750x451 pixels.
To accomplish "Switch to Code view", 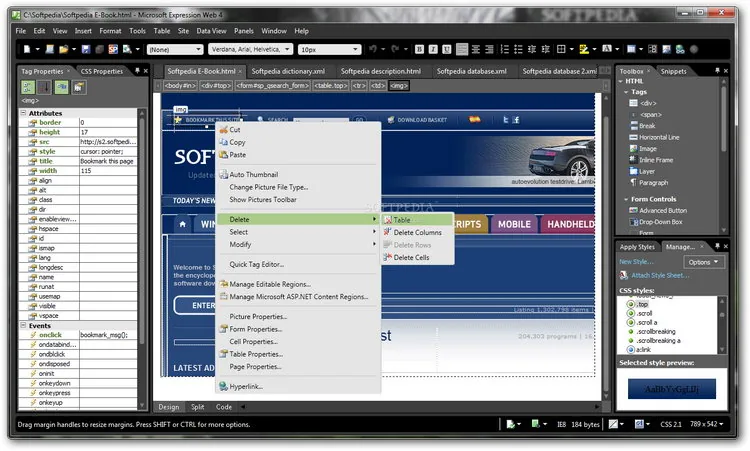I will point(224,407).
